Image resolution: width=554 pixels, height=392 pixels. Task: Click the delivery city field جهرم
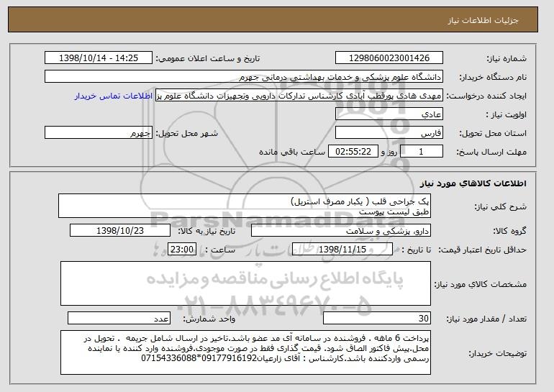click(99, 133)
